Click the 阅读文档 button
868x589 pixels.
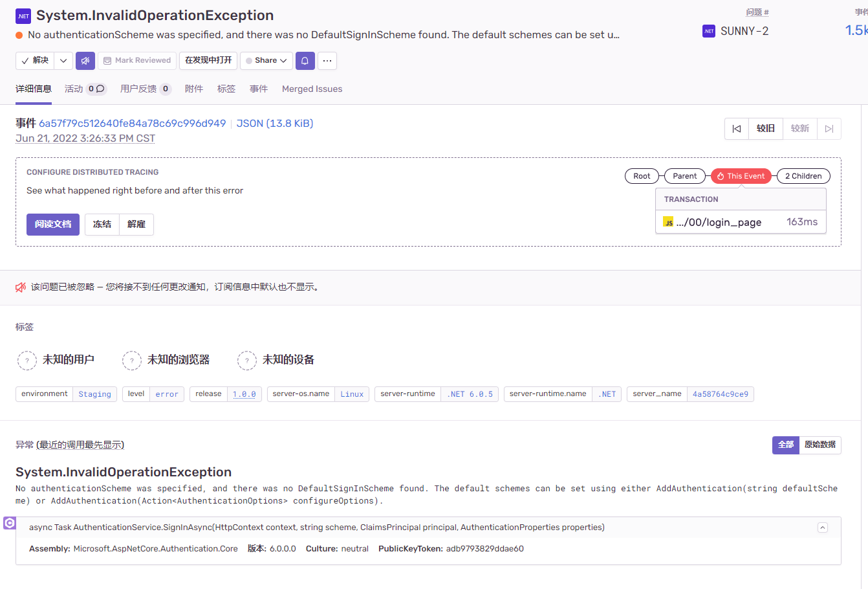53,225
